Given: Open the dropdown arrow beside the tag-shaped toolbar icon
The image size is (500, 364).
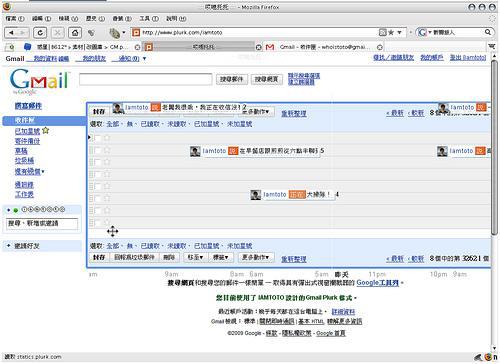Looking at the screenshot, I should click(x=124, y=33).
